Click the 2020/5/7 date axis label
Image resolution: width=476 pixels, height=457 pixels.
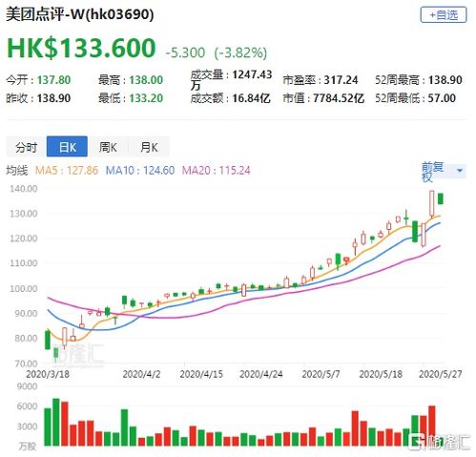coord(321,374)
